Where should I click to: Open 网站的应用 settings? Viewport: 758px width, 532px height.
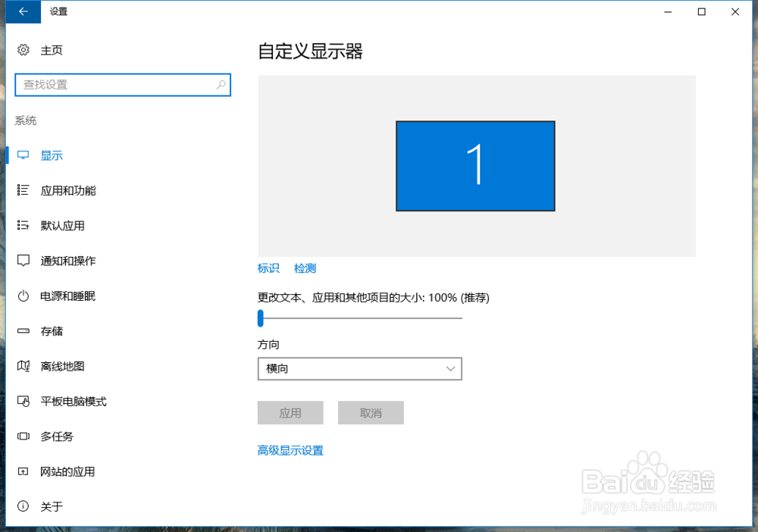[67, 471]
